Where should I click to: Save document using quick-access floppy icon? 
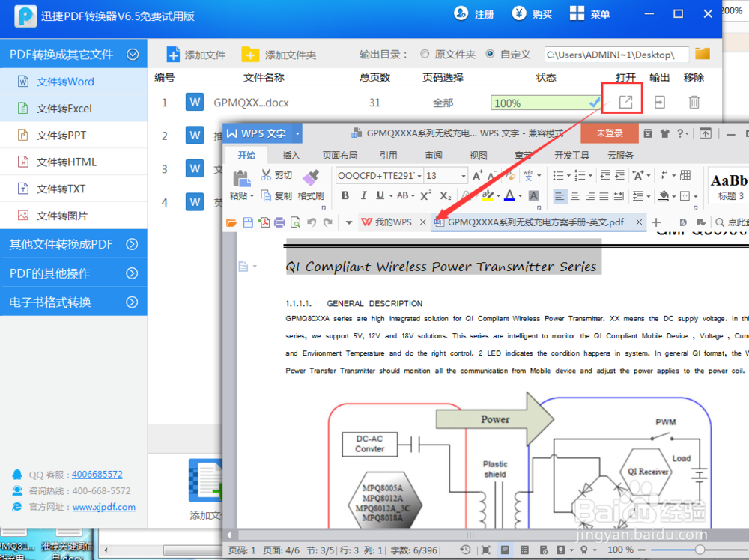[247, 222]
